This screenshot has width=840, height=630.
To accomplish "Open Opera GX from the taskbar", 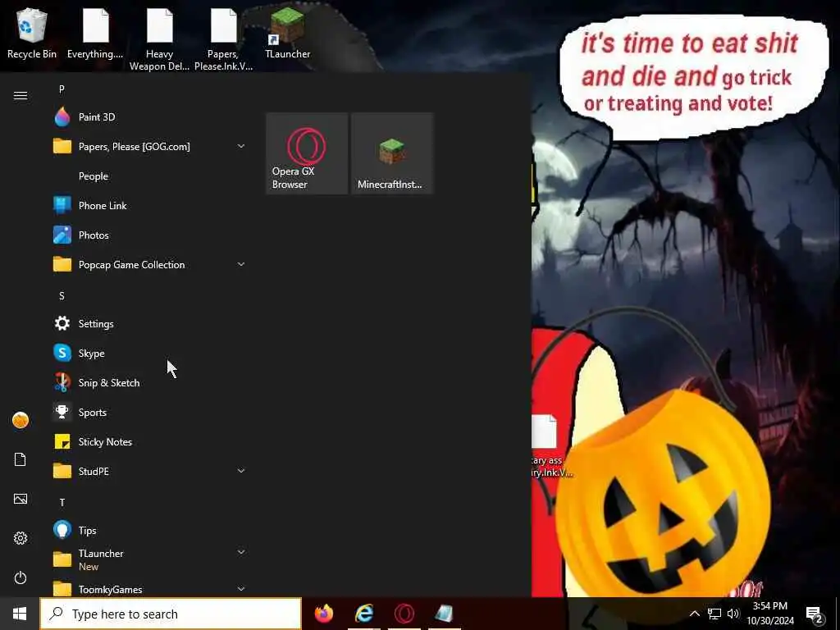I will click(x=404, y=614).
